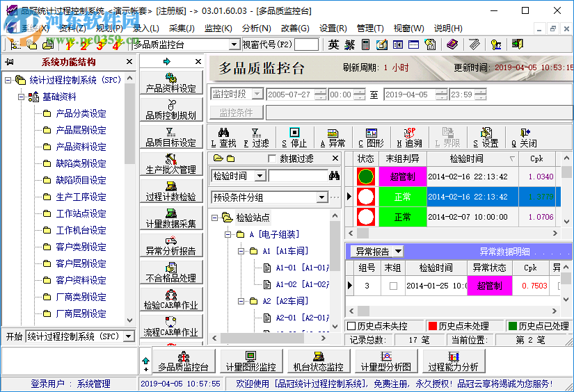
Task: Click the 追溯 trace toolbar button
Action: (x=410, y=138)
